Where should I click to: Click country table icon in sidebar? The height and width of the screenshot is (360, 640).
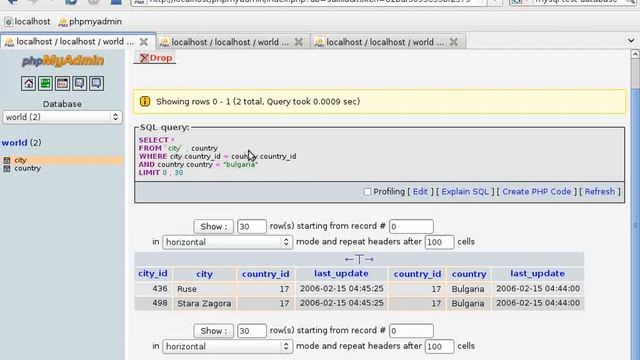7,168
